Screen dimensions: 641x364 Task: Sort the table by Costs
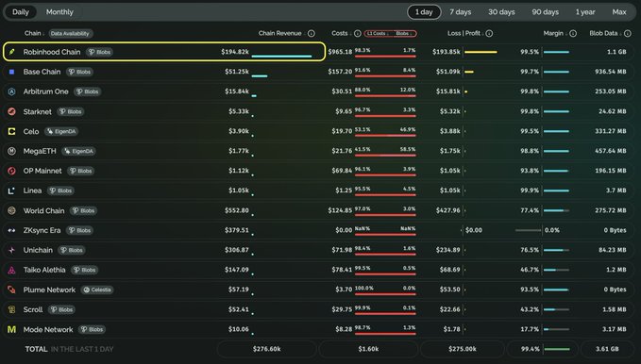click(x=341, y=34)
